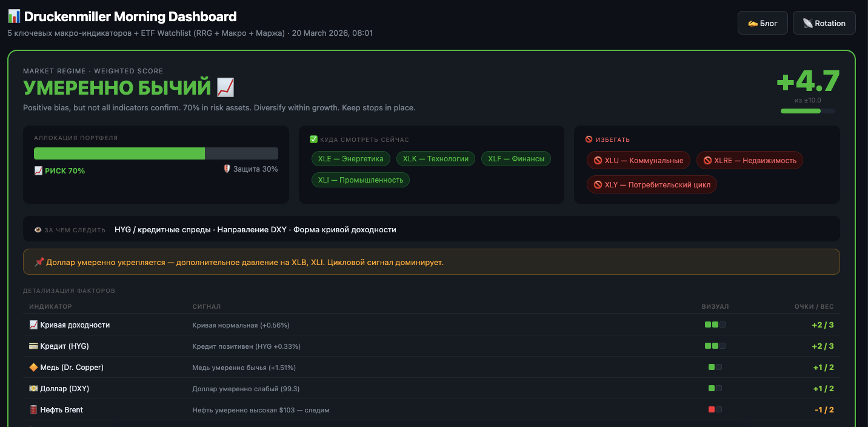Click the Медь умеренно бычья (+1.51%) signal
The image size is (868, 427).
(x=244, y=368)
